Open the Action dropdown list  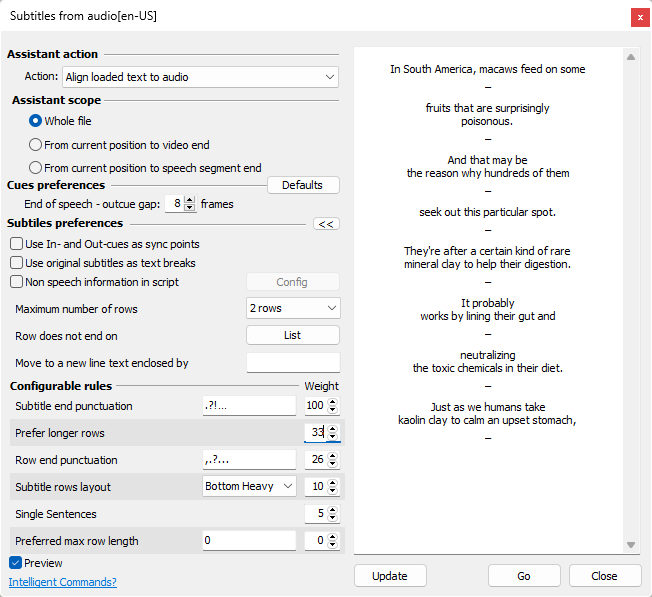[200, 77]
